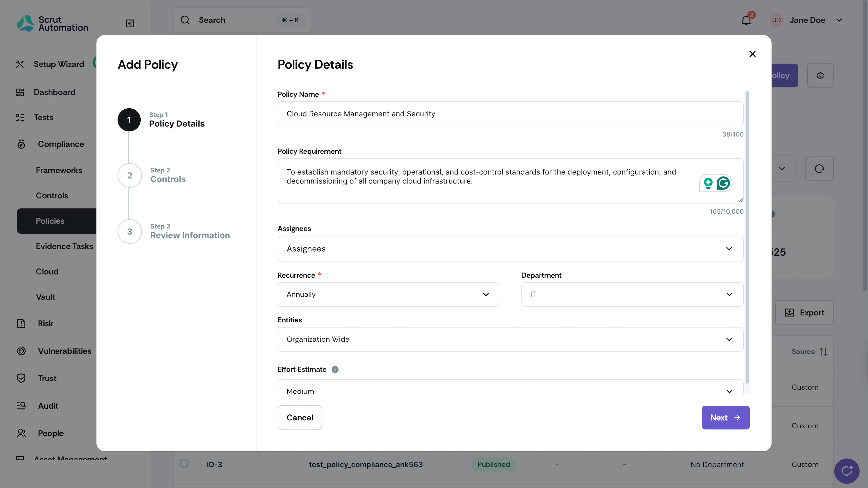Image resolution: width=868 pixels, height=488 pixels.
Task: Open settings gear beside policy button
Action: (x=820, y=76)
